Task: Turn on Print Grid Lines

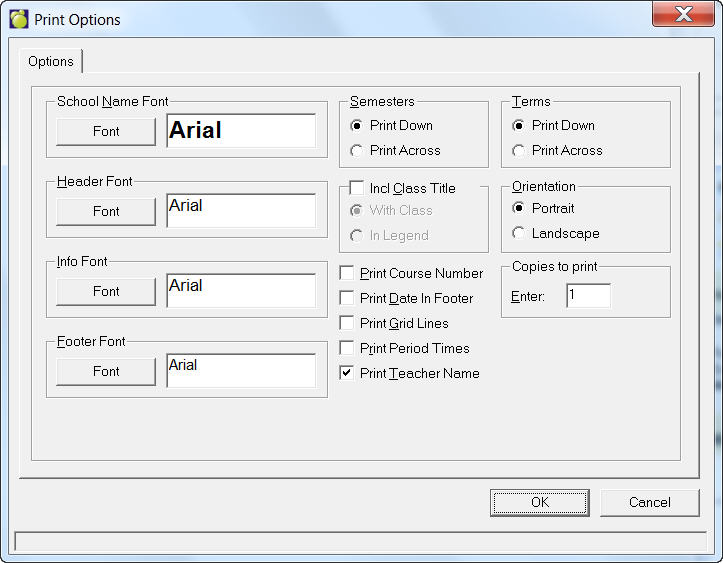Action: tap(347, 323)
